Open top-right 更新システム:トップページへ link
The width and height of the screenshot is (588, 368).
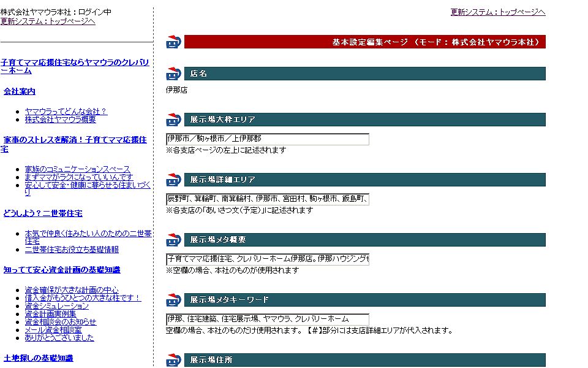pos(497,12)
